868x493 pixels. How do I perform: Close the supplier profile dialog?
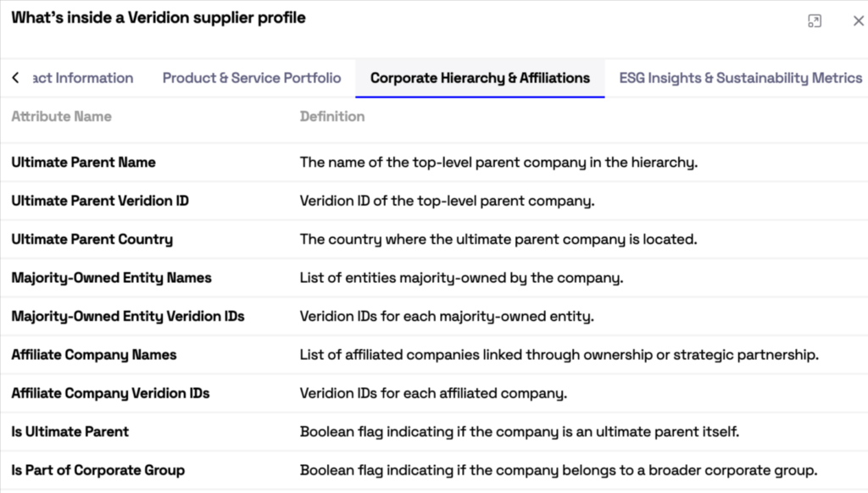pyautogui.click(x=858, y=20)
